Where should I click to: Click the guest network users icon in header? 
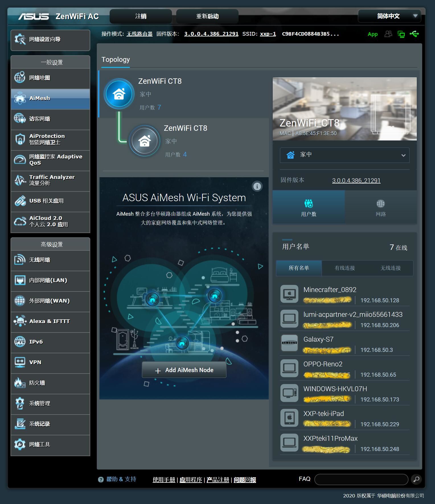(x=388, y=34)
